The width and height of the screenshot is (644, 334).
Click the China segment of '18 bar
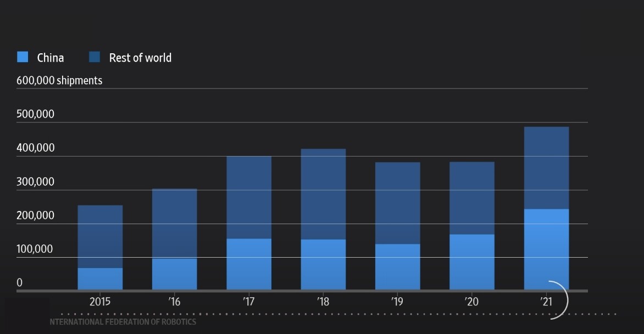tap(323, 264)
